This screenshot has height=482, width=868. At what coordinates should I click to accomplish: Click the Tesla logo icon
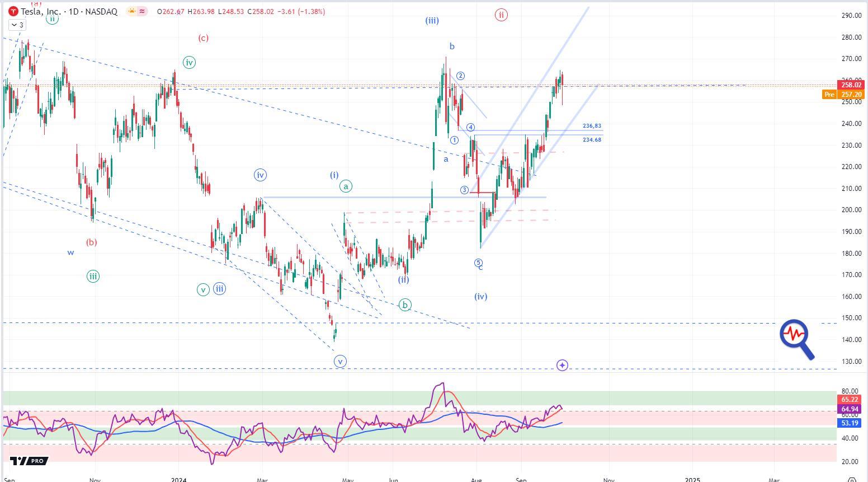click(x=13, y=11)
